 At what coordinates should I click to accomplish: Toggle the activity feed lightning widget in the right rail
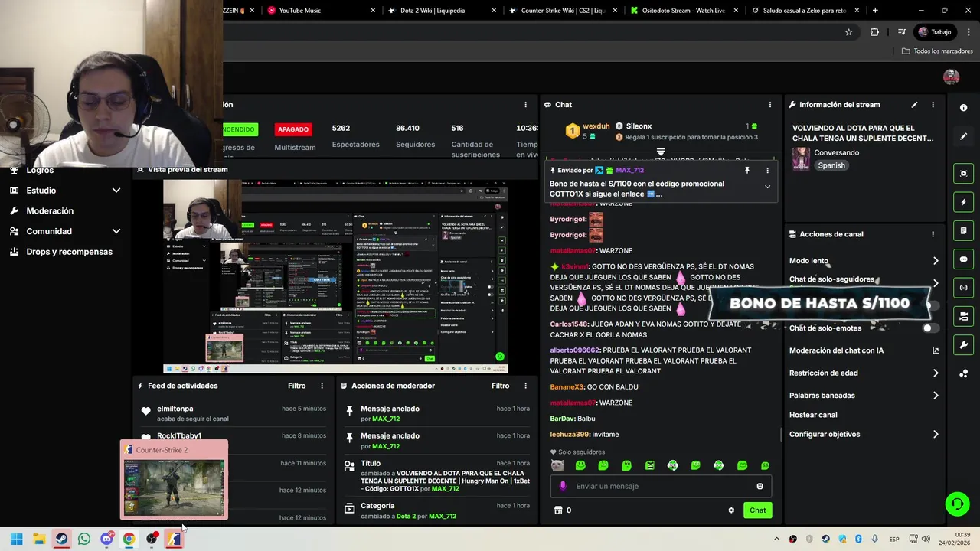point(963,202)
